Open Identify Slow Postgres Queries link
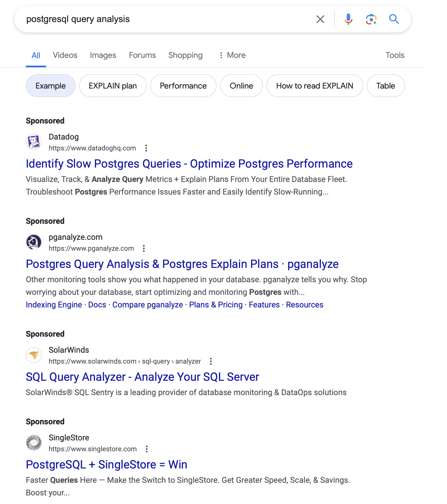Image resolution: width=447 pixels, height=504 pixels. click(x=189, y=164)
